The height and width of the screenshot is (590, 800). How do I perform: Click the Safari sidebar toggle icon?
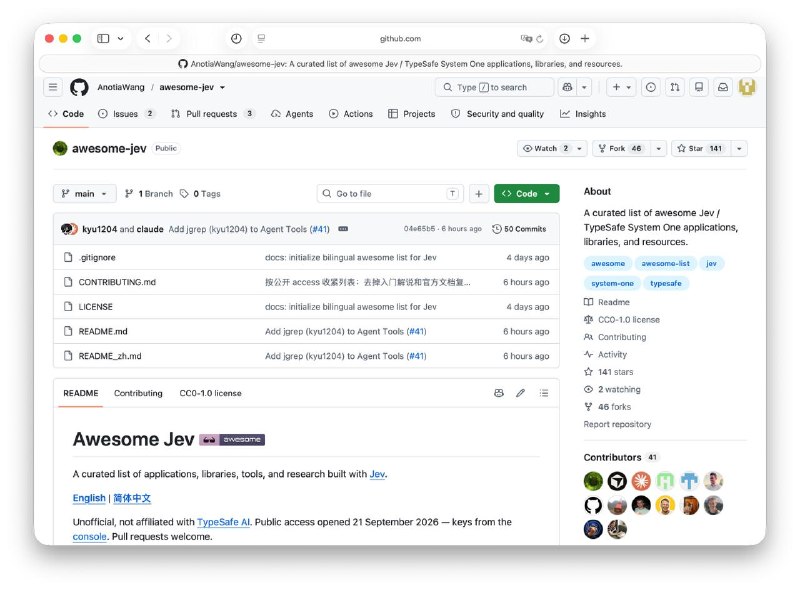[x=103, y=38]
